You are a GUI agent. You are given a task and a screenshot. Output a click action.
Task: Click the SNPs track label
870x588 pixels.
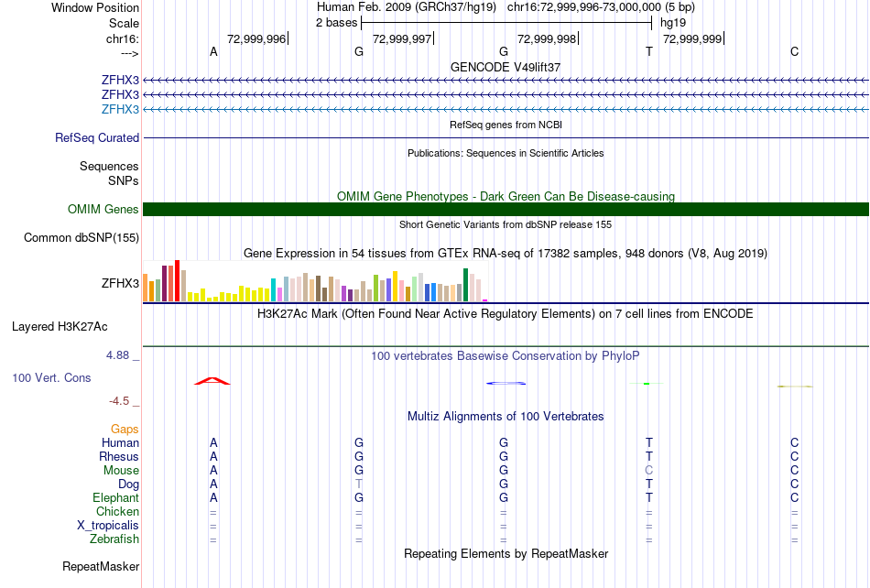pyautogui.click(x=124, y=180)
